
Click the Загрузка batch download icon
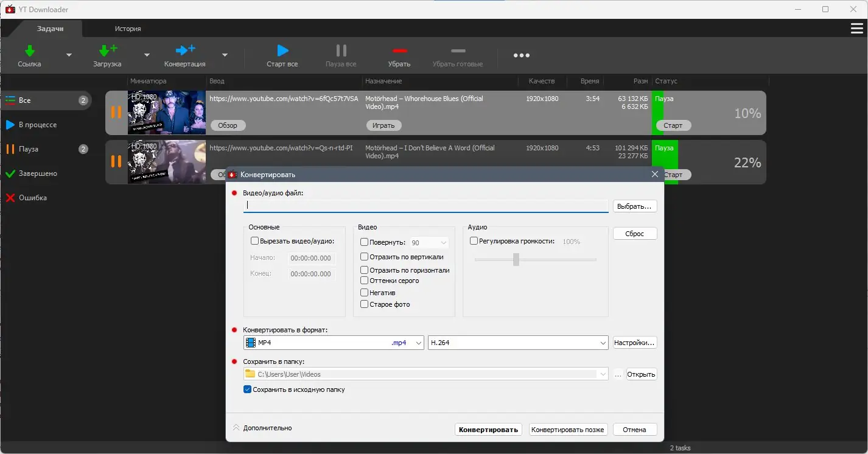(x=107, y=51)
